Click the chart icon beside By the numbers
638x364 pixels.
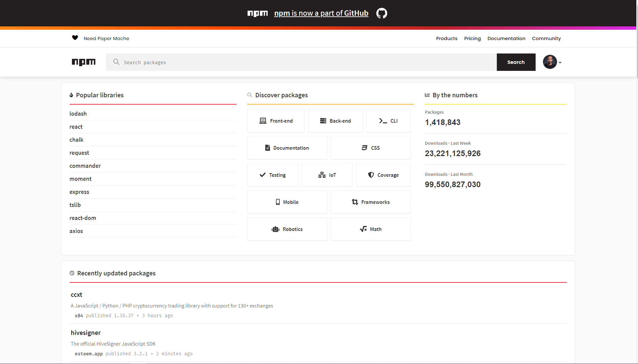pyautogui.click(x=427, y=95)
